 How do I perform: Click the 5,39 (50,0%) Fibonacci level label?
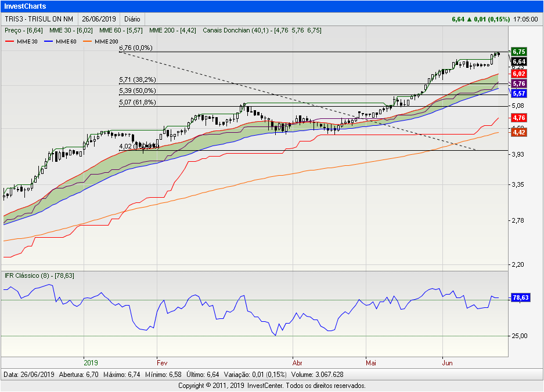coord(138,91)
